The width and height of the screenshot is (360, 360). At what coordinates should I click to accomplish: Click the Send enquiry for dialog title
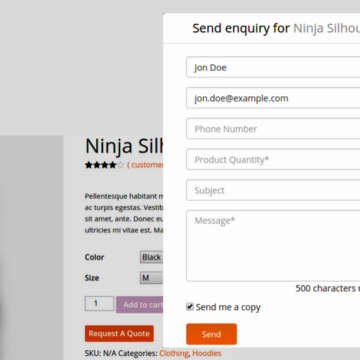click(x=276, y=28)
